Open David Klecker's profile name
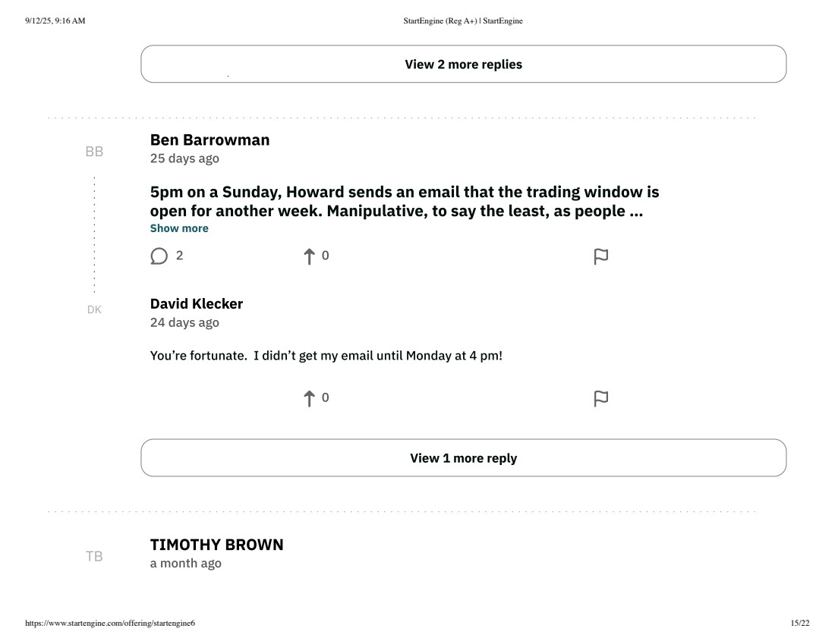This screenshot has height=644, width=835. (197, 304)
